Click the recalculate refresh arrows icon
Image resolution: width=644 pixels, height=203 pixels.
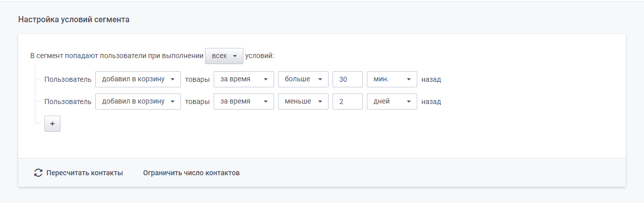(x=38, y=173)
